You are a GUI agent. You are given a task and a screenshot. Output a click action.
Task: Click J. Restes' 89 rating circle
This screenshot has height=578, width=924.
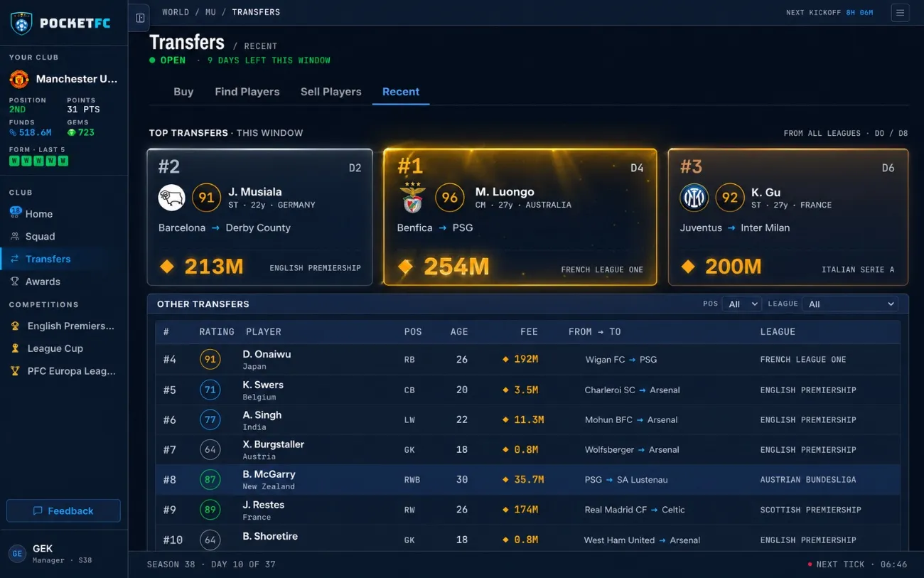[210, 510]
